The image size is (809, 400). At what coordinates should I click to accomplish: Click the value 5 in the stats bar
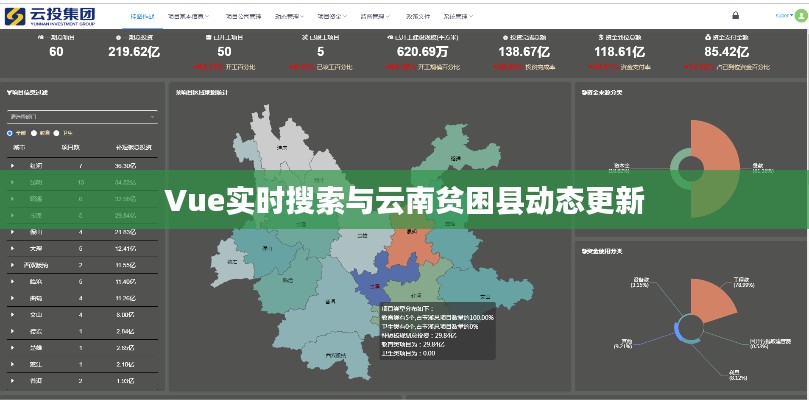click(321, 52)
